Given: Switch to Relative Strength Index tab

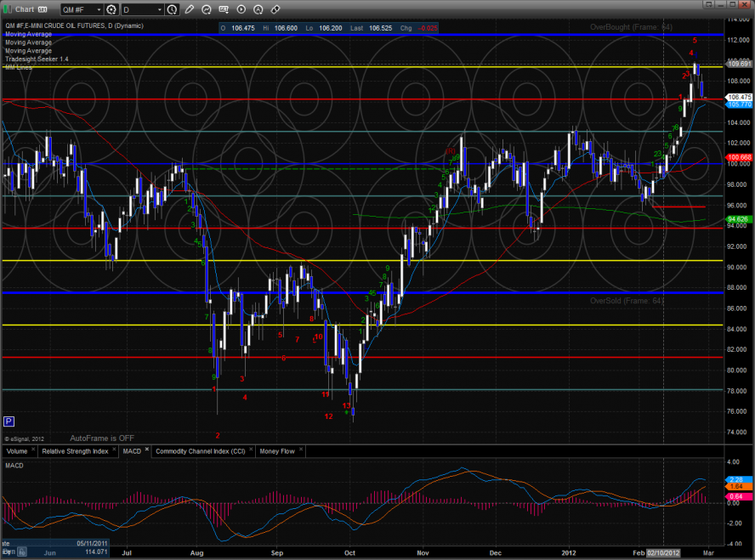Looking at the screenshot, I should 75,451.
